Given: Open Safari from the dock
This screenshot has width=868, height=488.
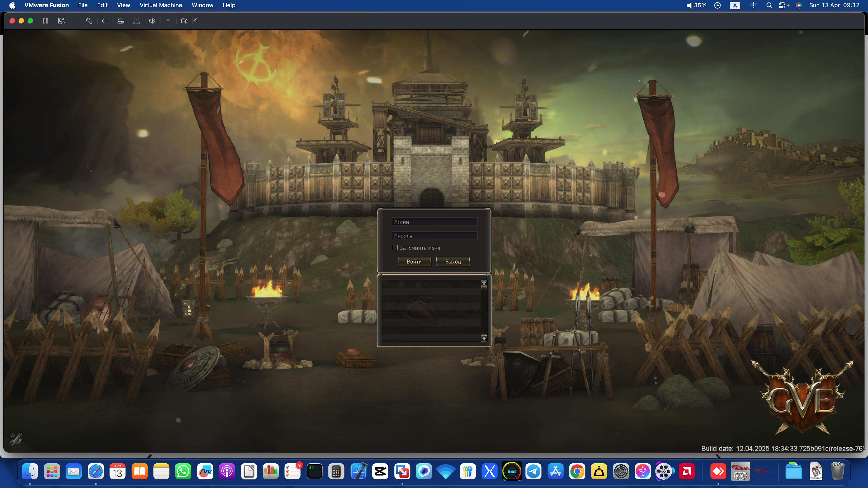Looking at the screenshot, I should pyautogui.click(x=96, y=471).
